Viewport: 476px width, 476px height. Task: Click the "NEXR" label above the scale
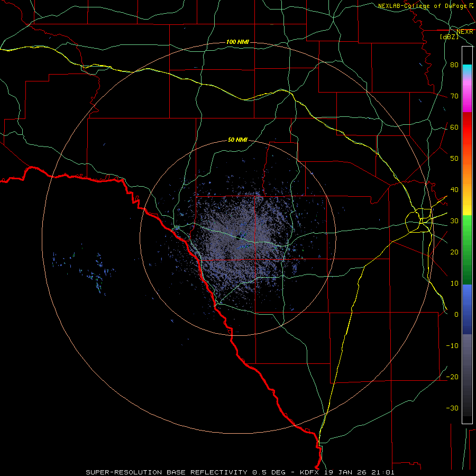(465, 32)
